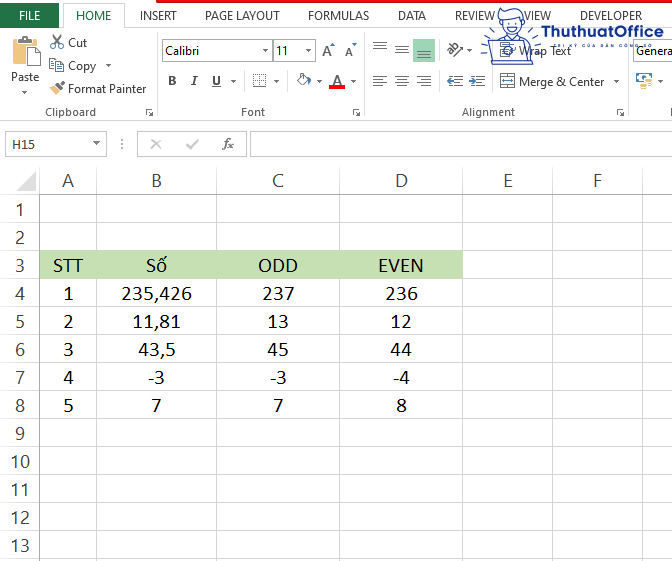Click the Cancel X beside the formula bar
This screenshot has width=672, height=561.
coord(156,144)
